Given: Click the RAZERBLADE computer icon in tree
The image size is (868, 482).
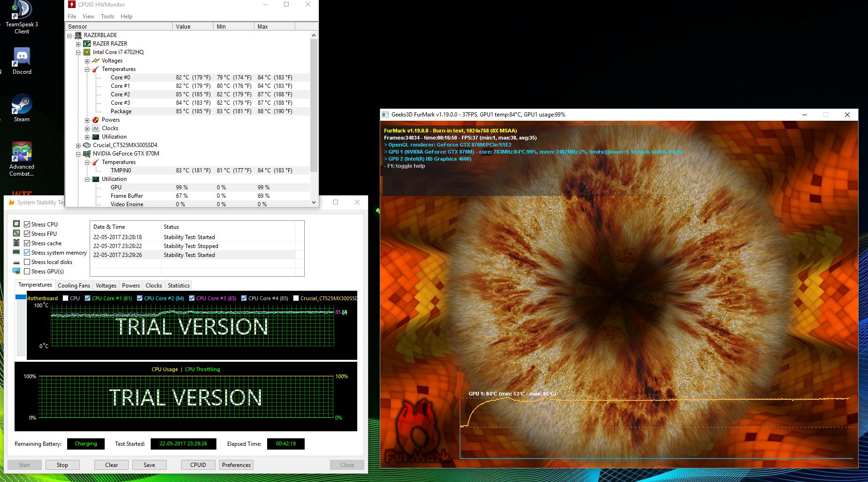Looking at the screenshot, I should click(x=78, y=35).
